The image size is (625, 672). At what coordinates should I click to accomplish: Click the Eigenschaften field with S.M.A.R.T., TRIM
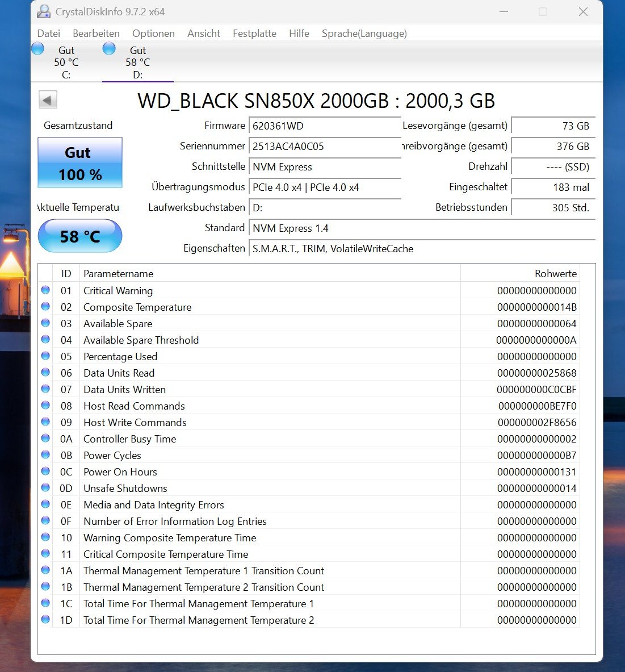(422, 249)
